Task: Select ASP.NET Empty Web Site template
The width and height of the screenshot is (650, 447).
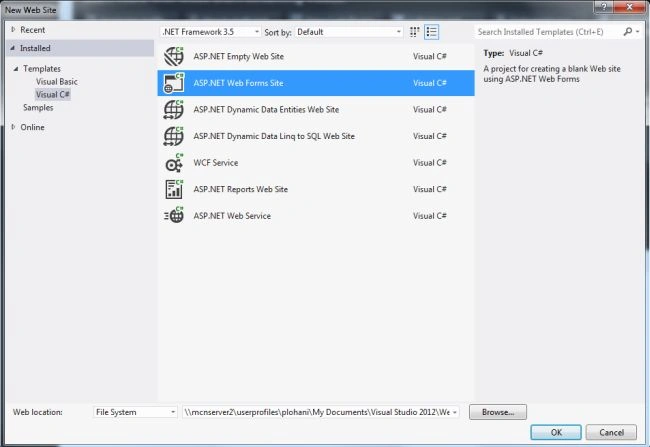Action: (316, 56)
